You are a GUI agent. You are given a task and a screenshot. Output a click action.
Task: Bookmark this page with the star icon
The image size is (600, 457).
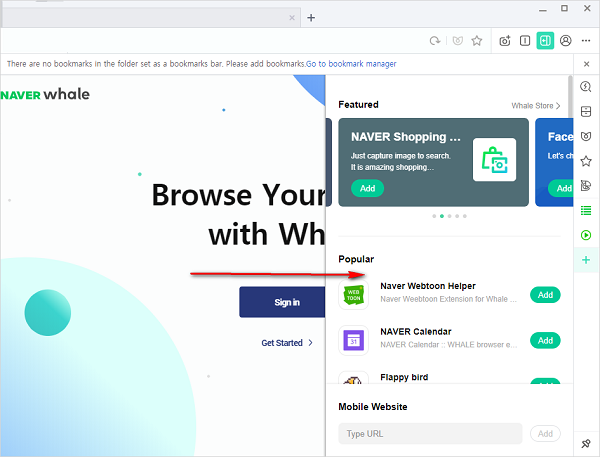(477, 41)
